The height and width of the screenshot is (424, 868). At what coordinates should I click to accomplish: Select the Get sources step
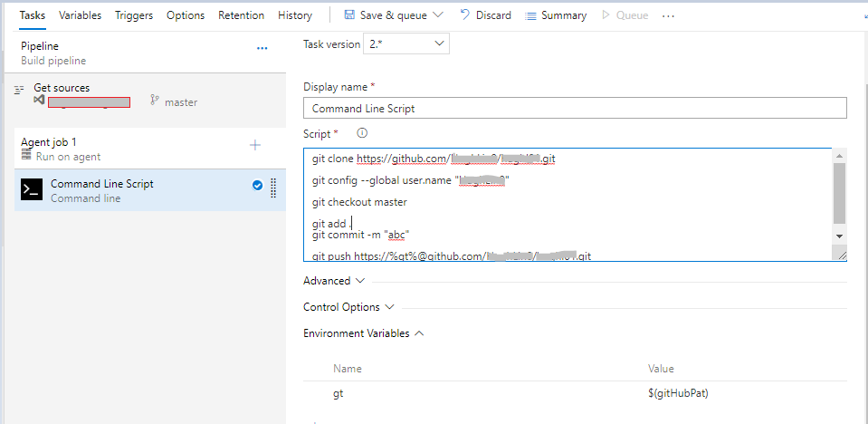(62, 88)
